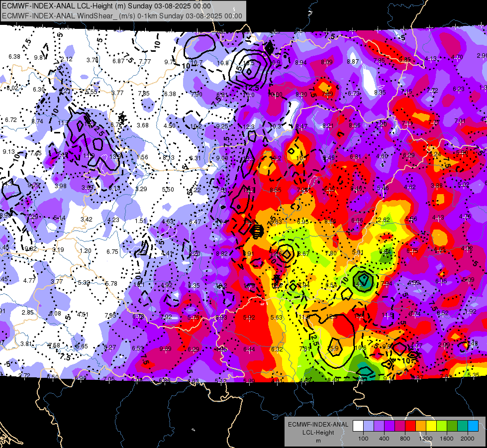Click the legend tick value 2000

pos(467,439)
